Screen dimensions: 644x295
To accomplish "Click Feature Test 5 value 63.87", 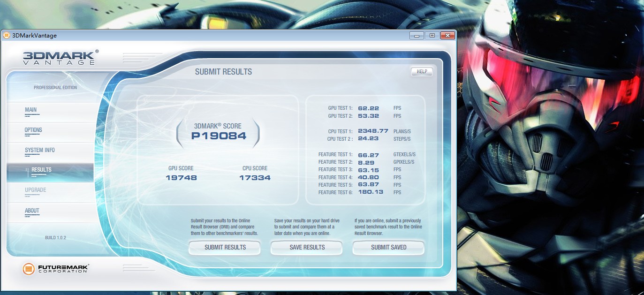I will click(368, 185).
